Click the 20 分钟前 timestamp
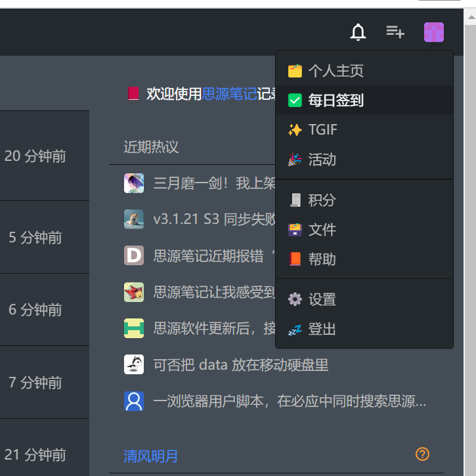476x476 pixels. 35,156
